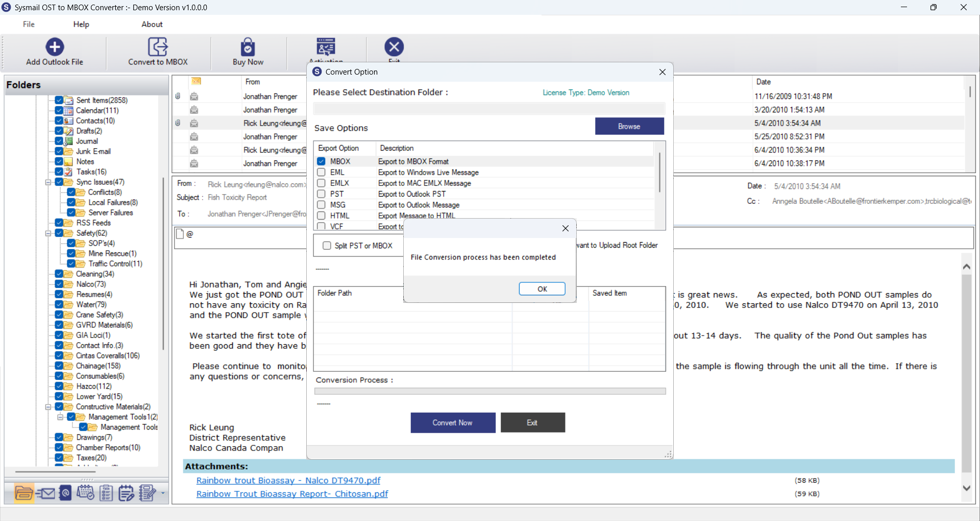Open the File menu
Viewport: 980px width, 521px height.
click(x=29, y=24)
